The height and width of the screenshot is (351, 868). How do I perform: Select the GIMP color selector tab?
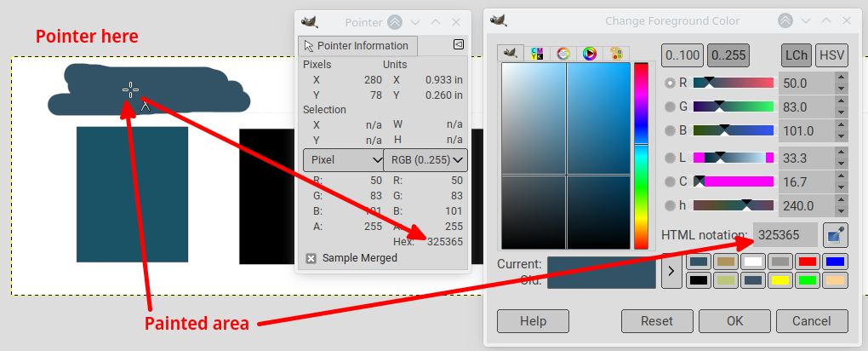coord(511,53)
